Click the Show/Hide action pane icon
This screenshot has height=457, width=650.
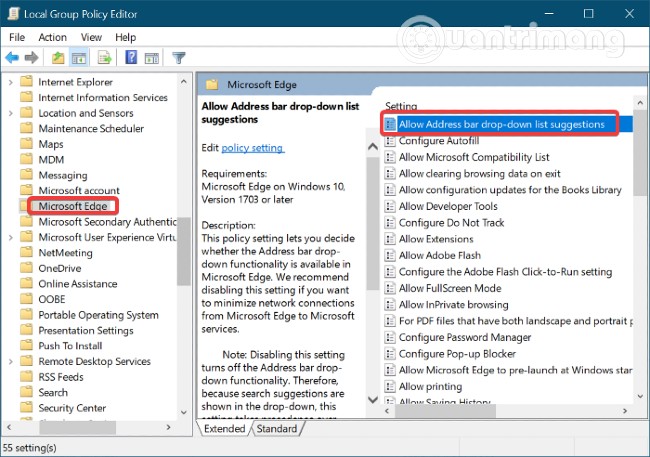click(x=152, y=58)
